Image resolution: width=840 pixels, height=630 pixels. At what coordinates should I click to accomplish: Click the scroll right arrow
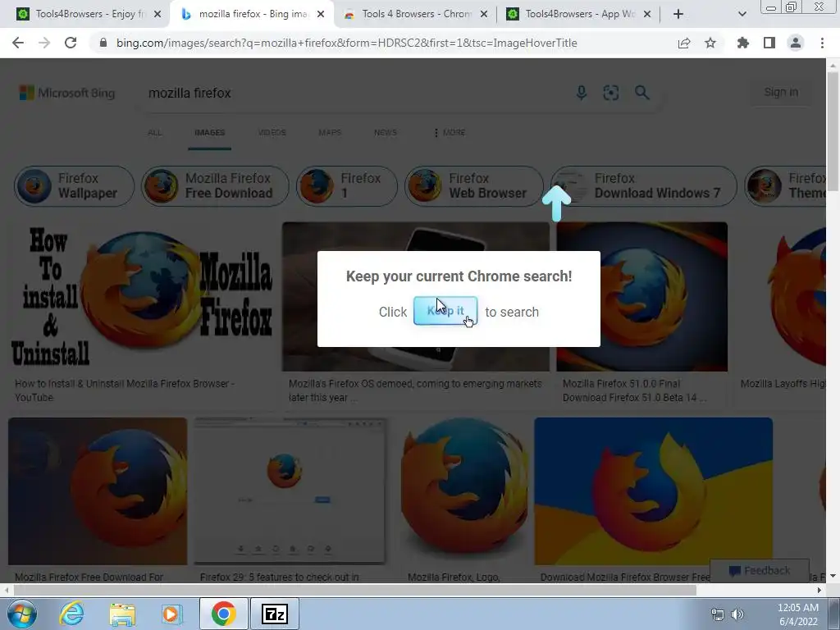click(819, 590)
